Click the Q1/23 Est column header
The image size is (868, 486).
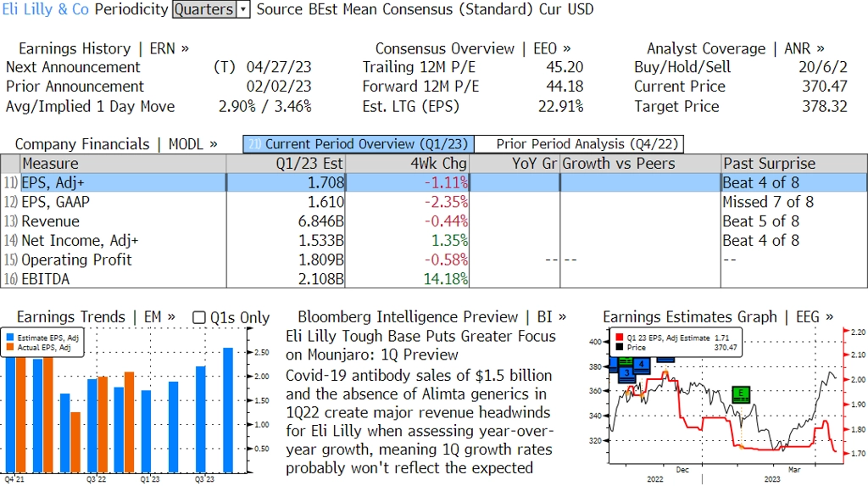tap(286, 164)
